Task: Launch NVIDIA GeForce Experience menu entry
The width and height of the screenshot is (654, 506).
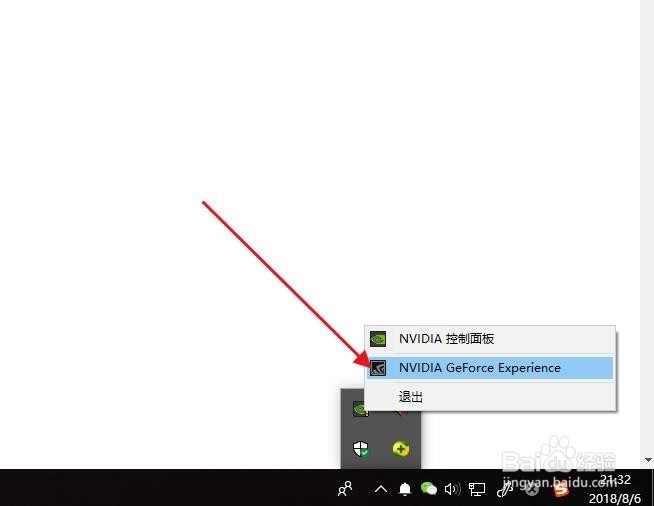Action: 490,368
